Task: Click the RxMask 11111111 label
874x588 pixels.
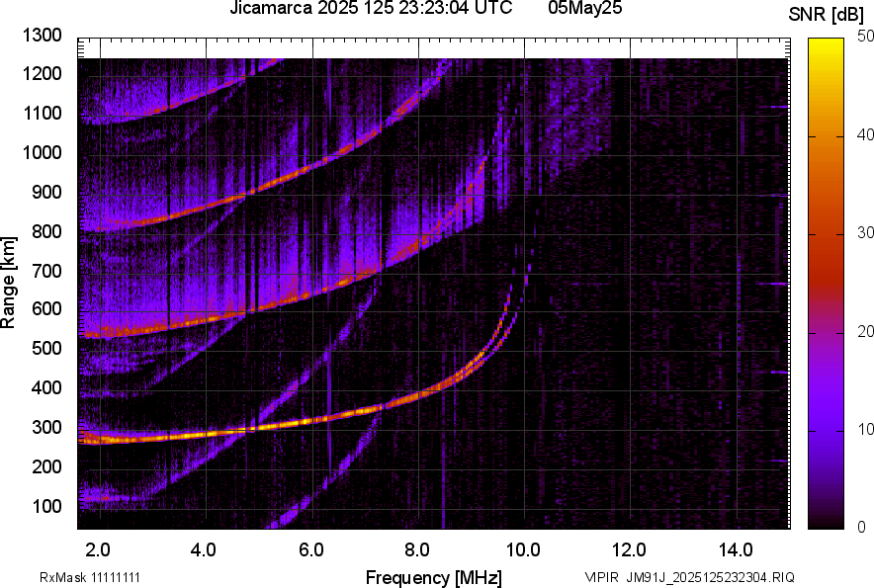Action: click(90, 577)
